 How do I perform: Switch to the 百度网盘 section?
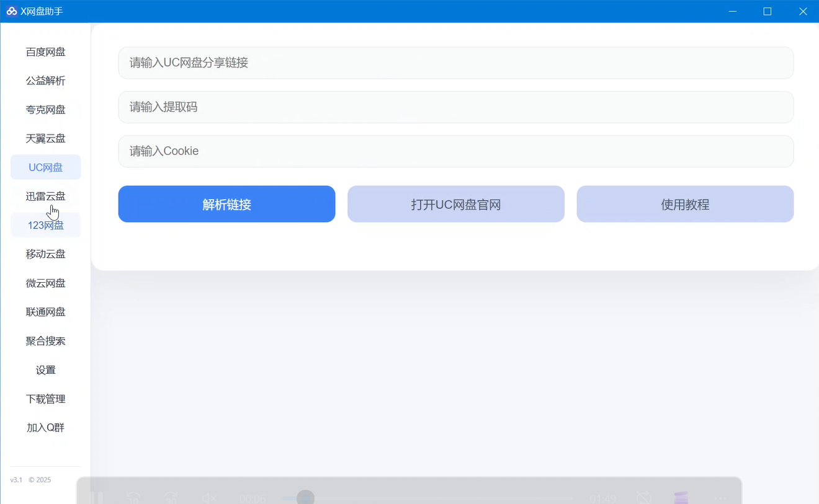click(45, 51)
